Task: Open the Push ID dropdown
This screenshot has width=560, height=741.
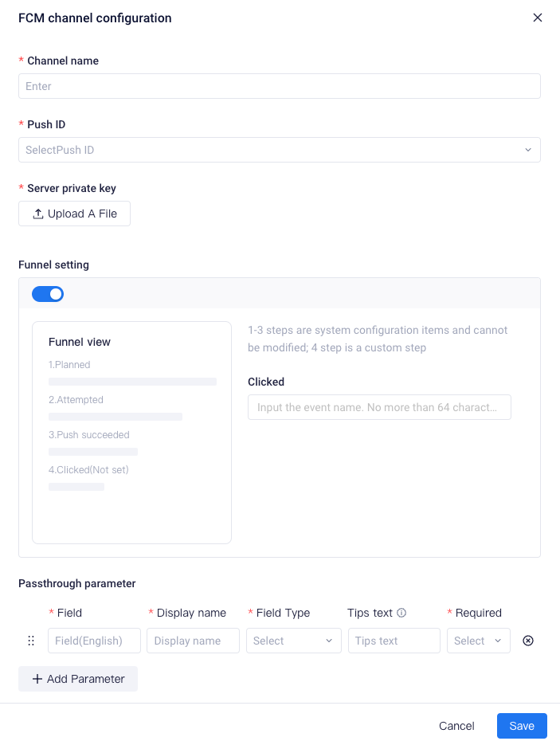Action: 280,149
